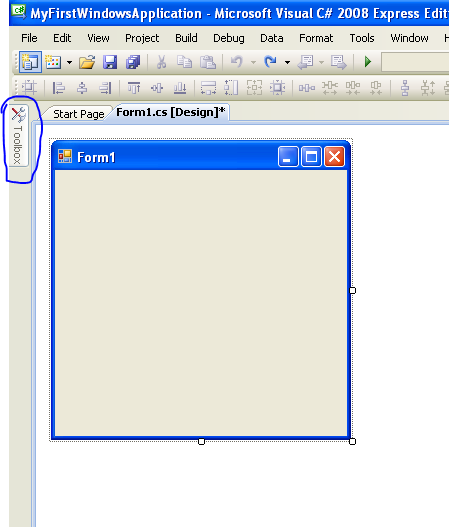Click Form1 bottom-edge resize handle
Image resolution: width=449 pixels, height=527 pixels.
click(201, 441)
